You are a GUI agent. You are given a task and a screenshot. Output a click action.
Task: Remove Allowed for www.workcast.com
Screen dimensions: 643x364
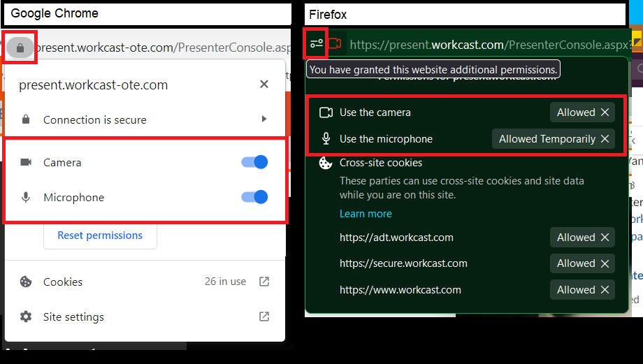point(605,290)
